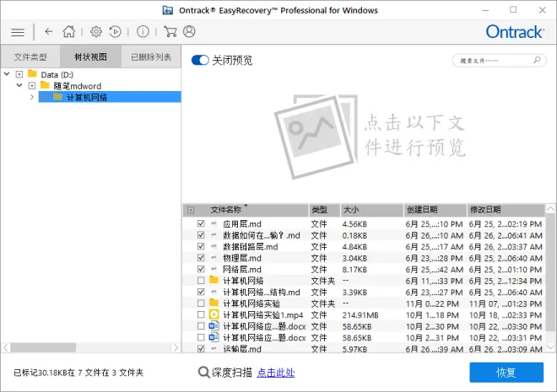Open the info icon
557x392 pixels.
click(143, 32)
